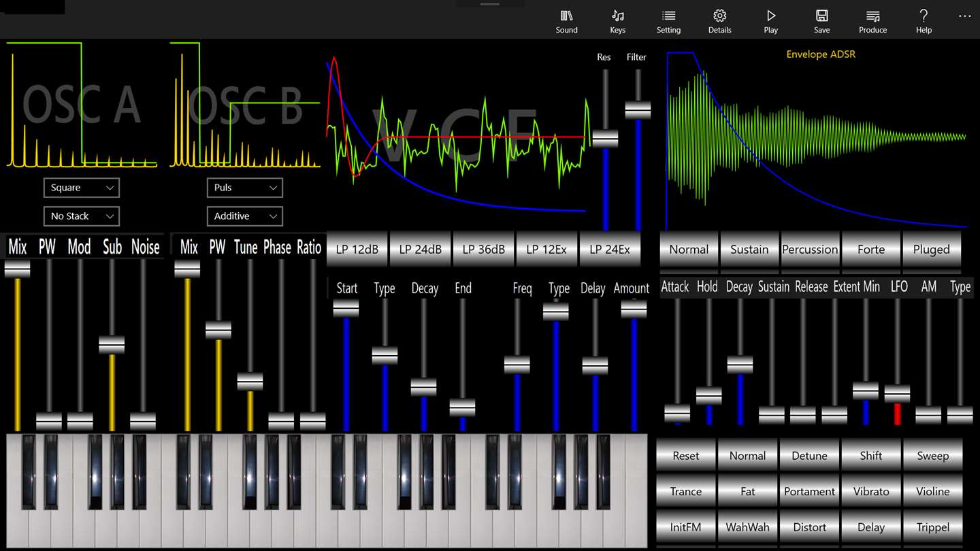Save the current sound
The image size is (980, 551).
(x=821, y=21)
